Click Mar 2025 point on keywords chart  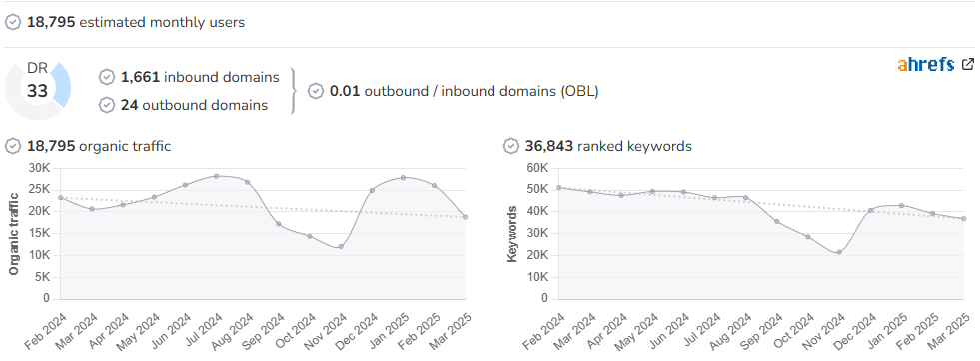963,218
